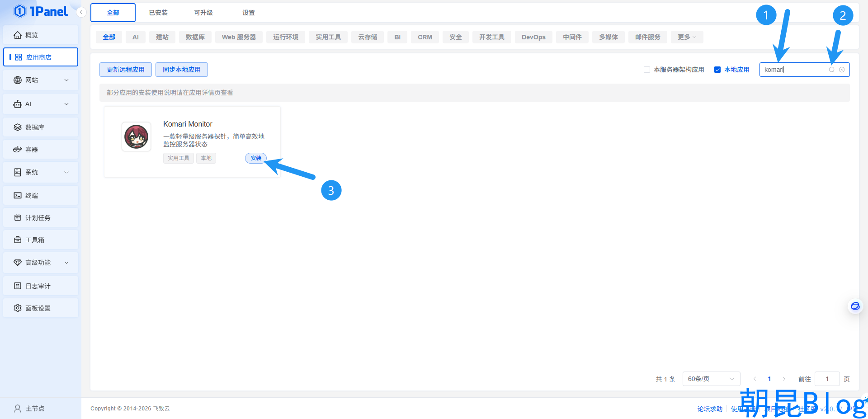Filter by BI category
The height and width of the screenshot is (419, 868).
(397, 37)
